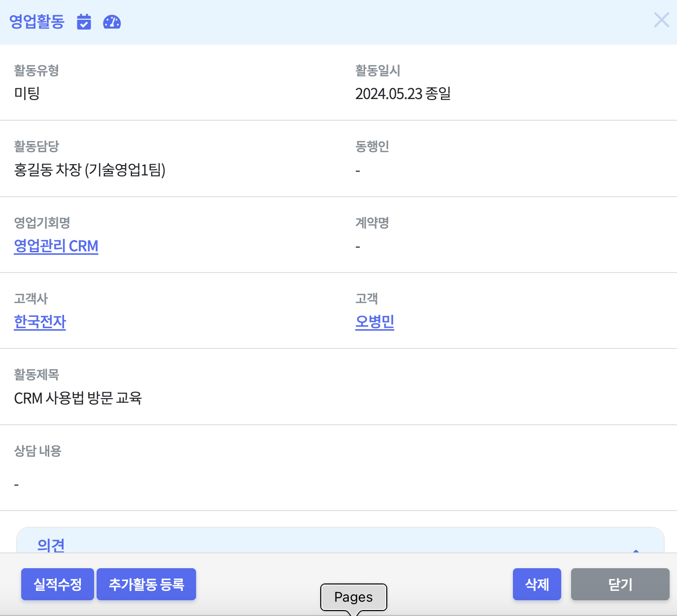Open the 영업관리 CRM opportunity link

(56, 246)
